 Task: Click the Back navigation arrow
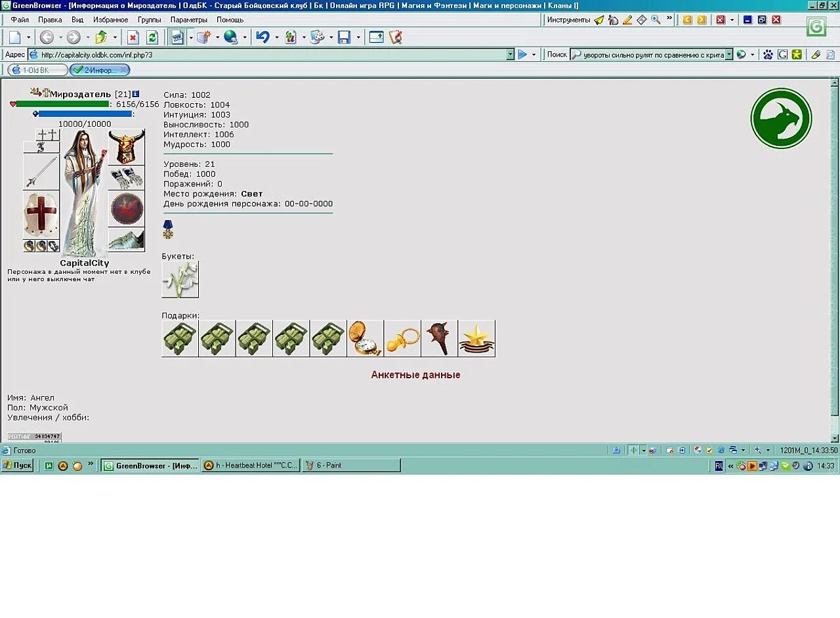pos(47,37)
